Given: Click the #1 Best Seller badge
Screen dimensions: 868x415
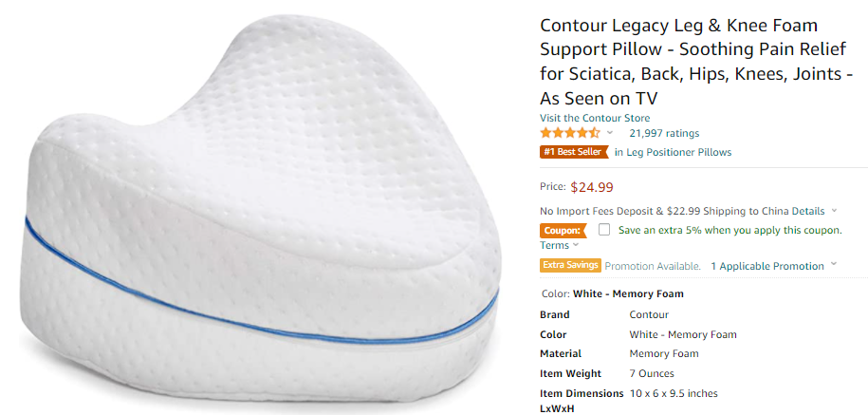Looking at the screenshot, I should [574, 152].
